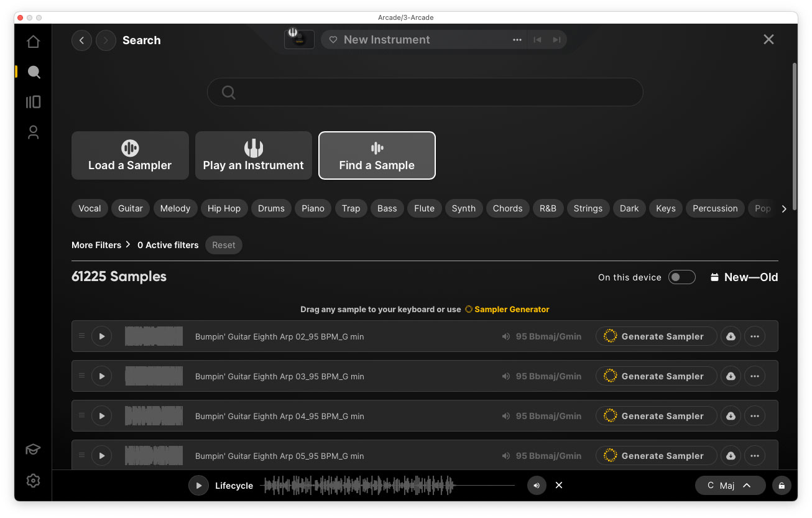Reset the active filters
The width and height of the screenshot is (812, 518).
click(x=224, y=245)
